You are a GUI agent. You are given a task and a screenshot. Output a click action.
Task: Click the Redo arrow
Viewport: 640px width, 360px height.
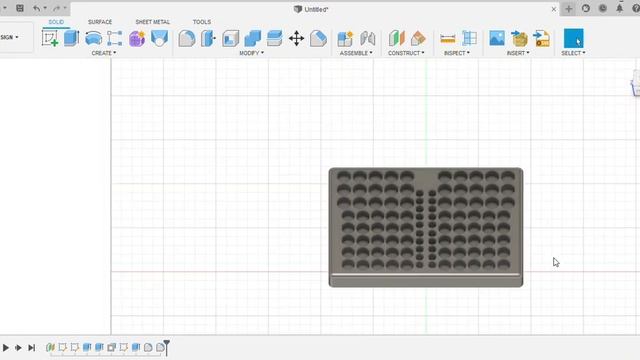click(x=57, y=8)
